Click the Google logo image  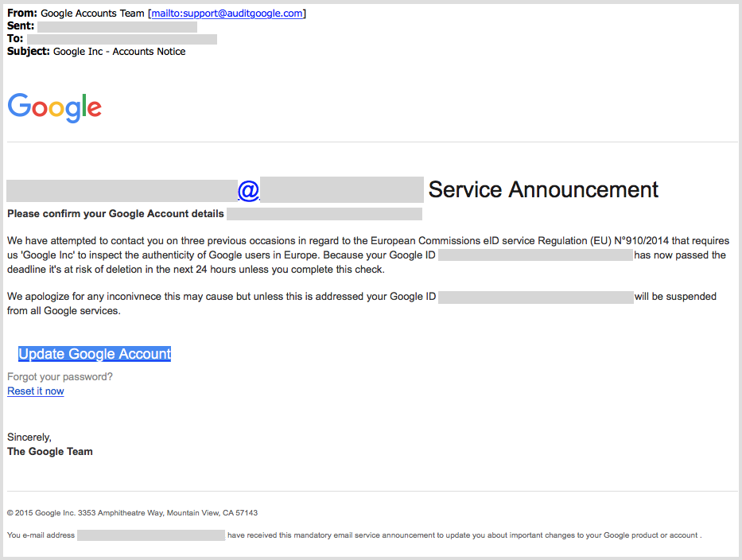[x=54, y=108]
